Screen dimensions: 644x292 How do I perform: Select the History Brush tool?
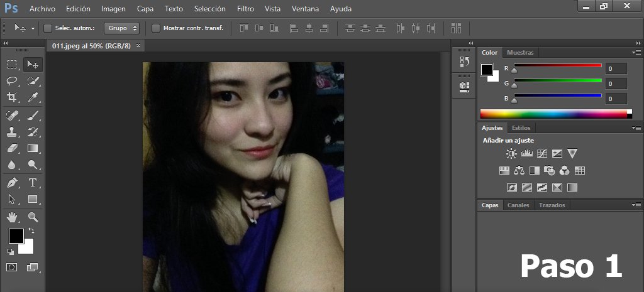click(x=33, y=132)
